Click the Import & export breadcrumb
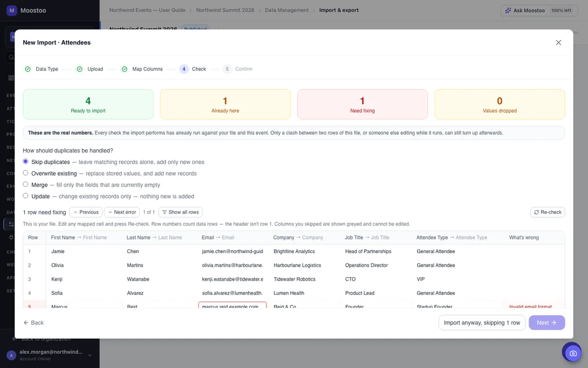The width and height of the screenshot is (588, 368). point(339,10)
